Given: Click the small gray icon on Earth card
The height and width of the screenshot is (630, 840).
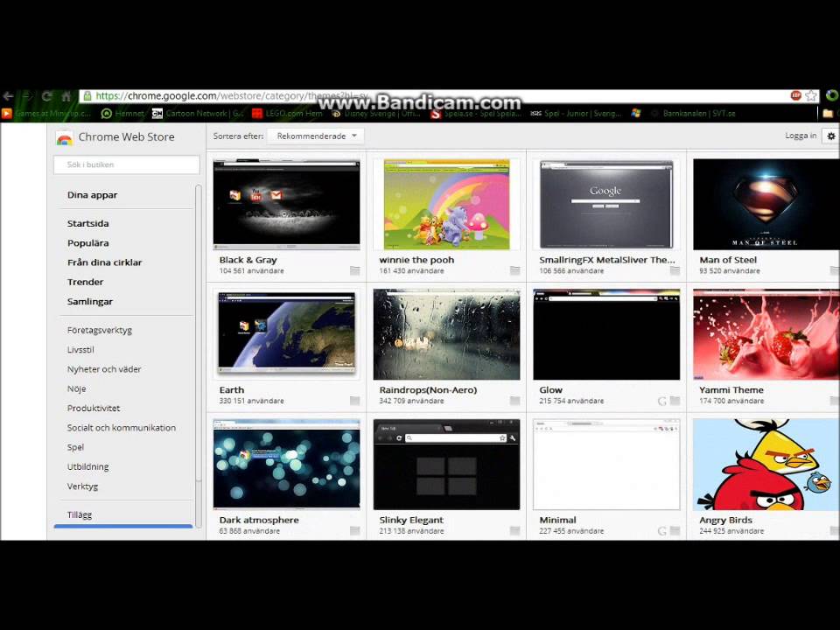Looking at the screenshot, I should coord(354,401).
